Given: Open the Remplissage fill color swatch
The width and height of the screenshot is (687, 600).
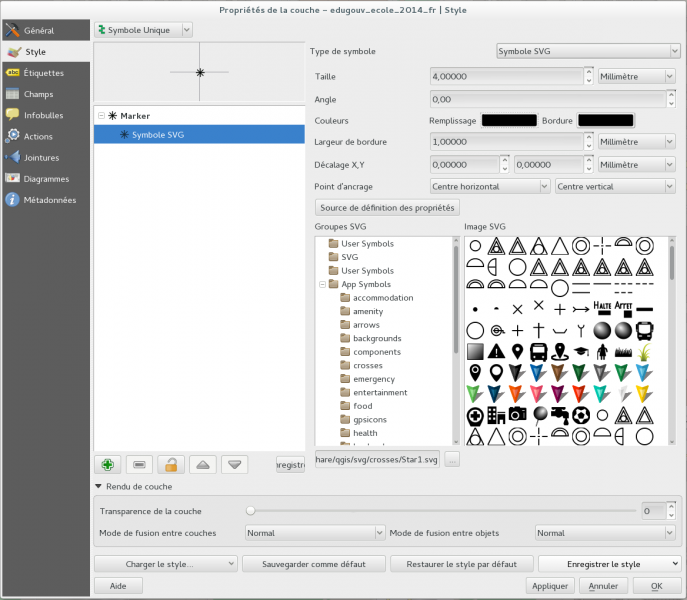Looking at the screenshot, I should 509,120.
